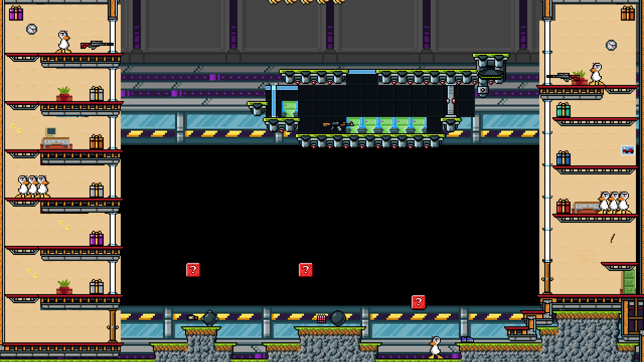Open the red gift box beside the right desk
644x362 pixels.
tap(563, 207)
